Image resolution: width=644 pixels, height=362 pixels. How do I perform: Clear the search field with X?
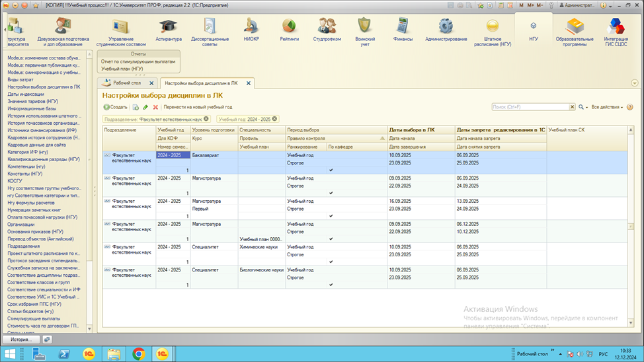tap(572, 107)
